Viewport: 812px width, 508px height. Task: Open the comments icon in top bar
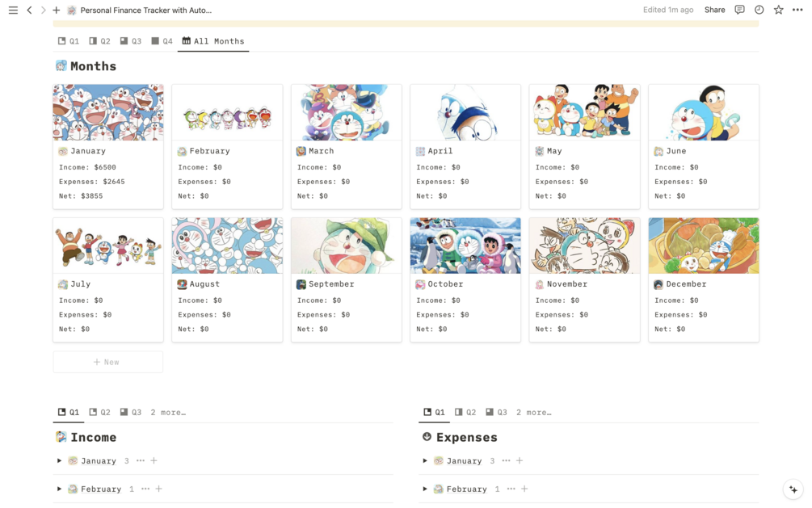tap(739, 10)
